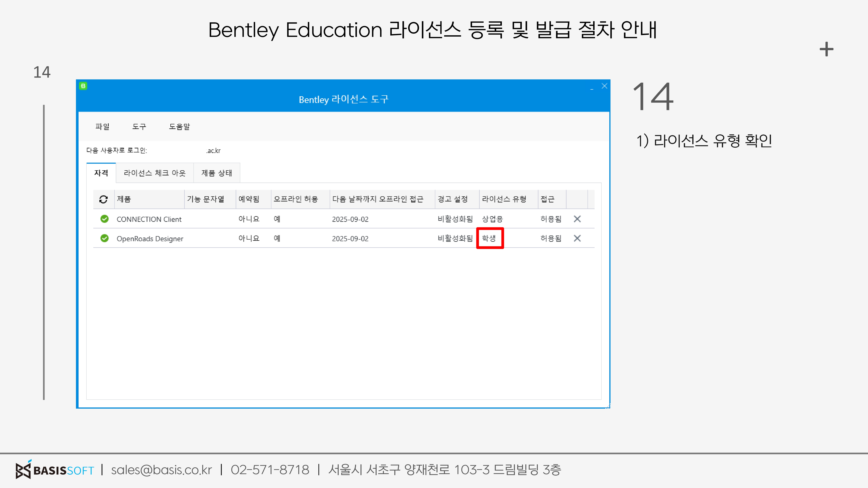Screen dimensions: 868x488
Task: Open the 도움말 menu
Action: pos(180,127)
